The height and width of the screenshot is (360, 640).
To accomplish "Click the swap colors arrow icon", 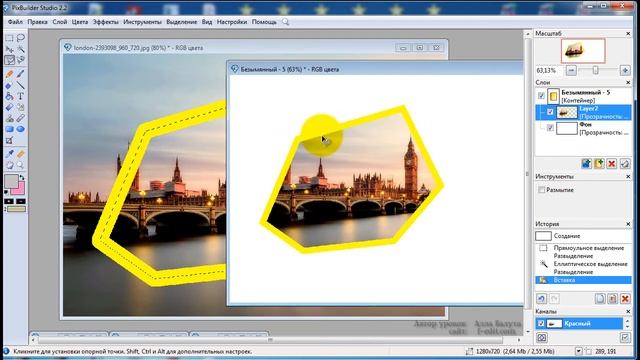I will coord(22,178).
